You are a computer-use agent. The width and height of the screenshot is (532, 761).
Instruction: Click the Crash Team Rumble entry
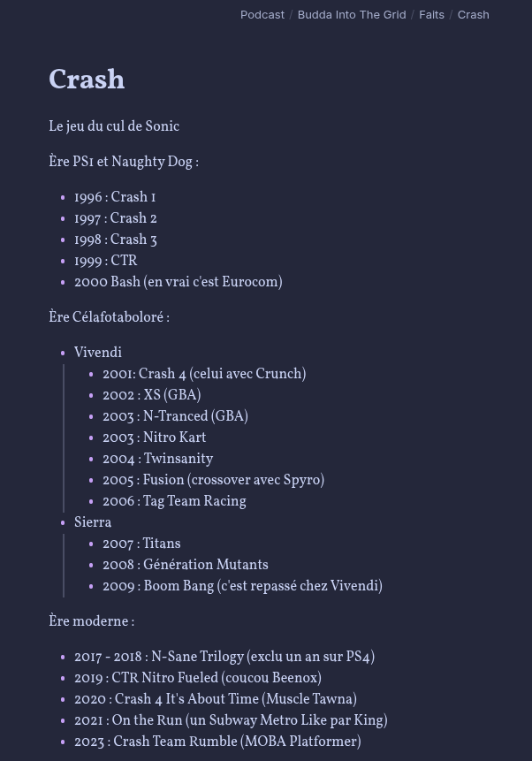click(217, 742)
